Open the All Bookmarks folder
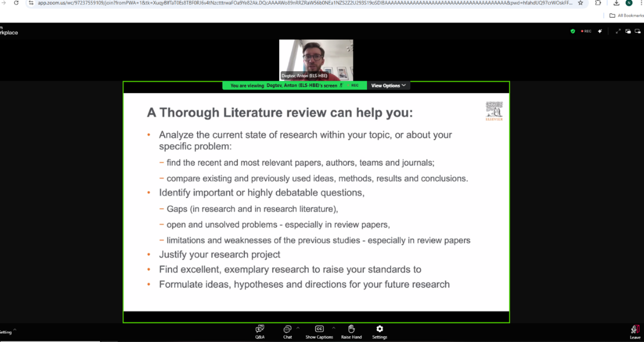The height and width of the screenshot is (342, 644). point(626,16)
